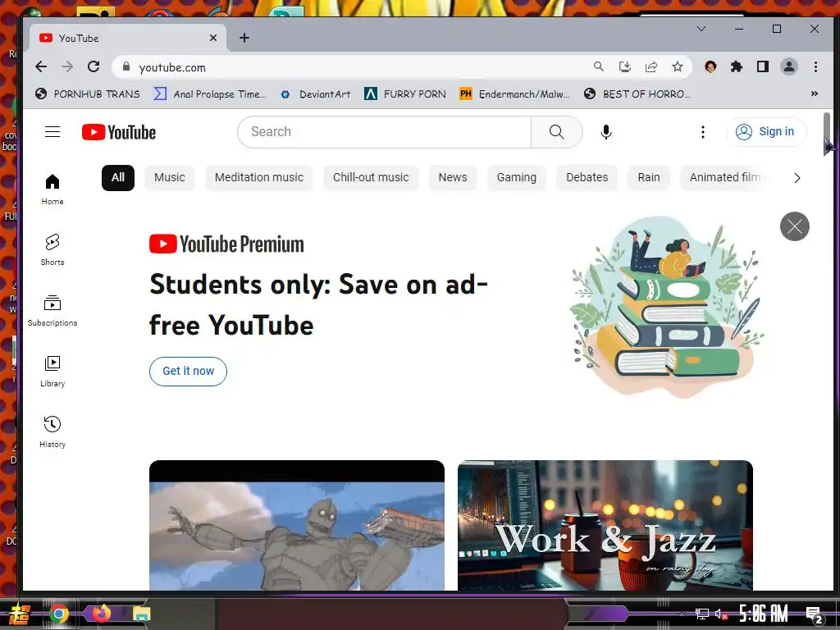840x630 pixels.
Task: View site information via lock icon
Action: pyautogui.click(x=126, y=66)
